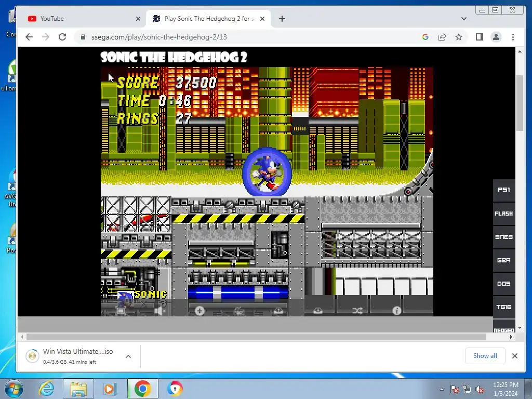Click inside the Sonic game canvas on Sonic

tap(267, 172)
